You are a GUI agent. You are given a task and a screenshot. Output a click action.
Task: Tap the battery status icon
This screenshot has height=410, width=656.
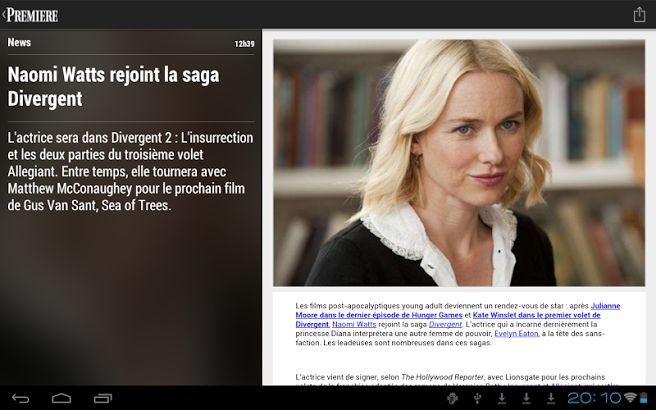click(643, 397)
